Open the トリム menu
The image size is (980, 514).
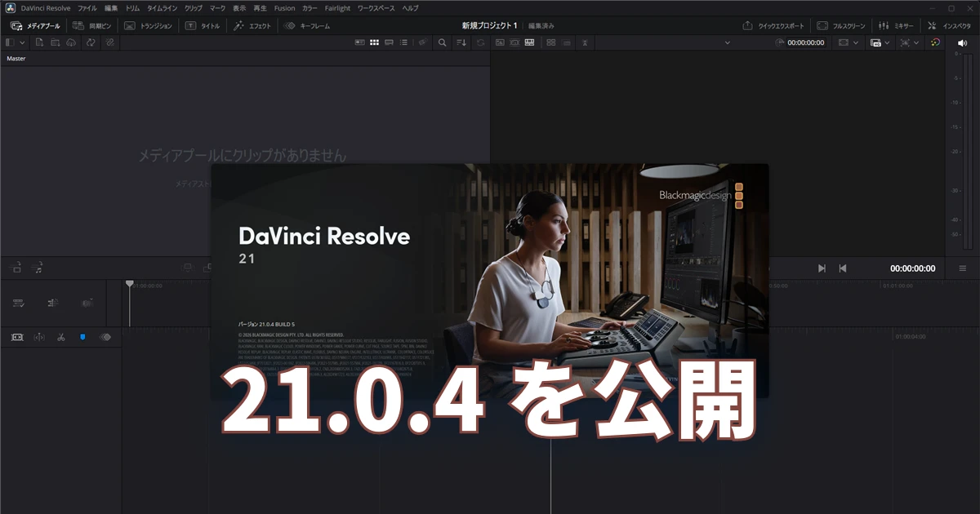[132, 7]
